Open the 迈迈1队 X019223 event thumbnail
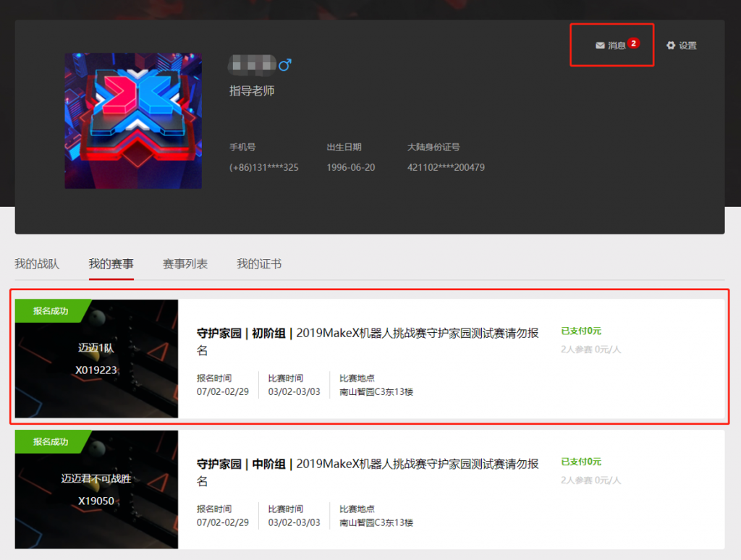This screenshot has height=560, width=741. point(96,360)
